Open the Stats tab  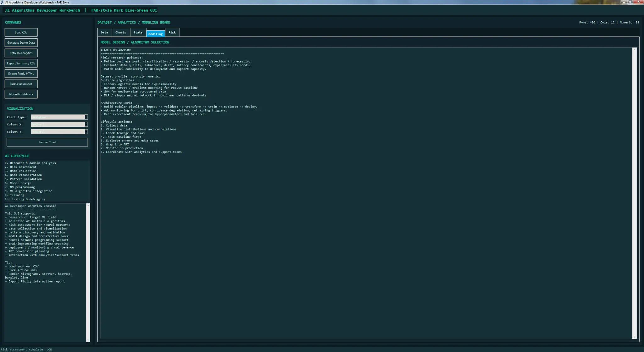pos(138,33)
